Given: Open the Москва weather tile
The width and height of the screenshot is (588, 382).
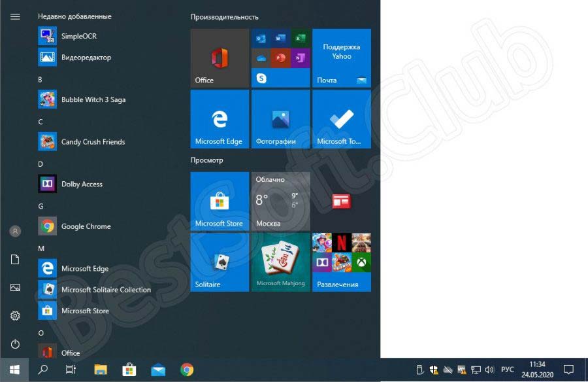Looking at the screenshot, I should coord(280,201).
